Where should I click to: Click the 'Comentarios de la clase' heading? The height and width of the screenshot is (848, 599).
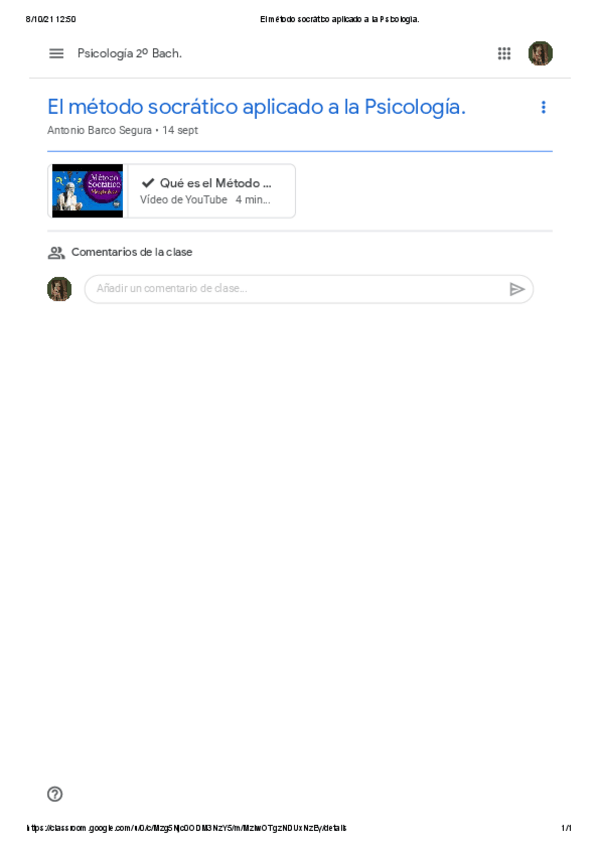tap(132, 252)
